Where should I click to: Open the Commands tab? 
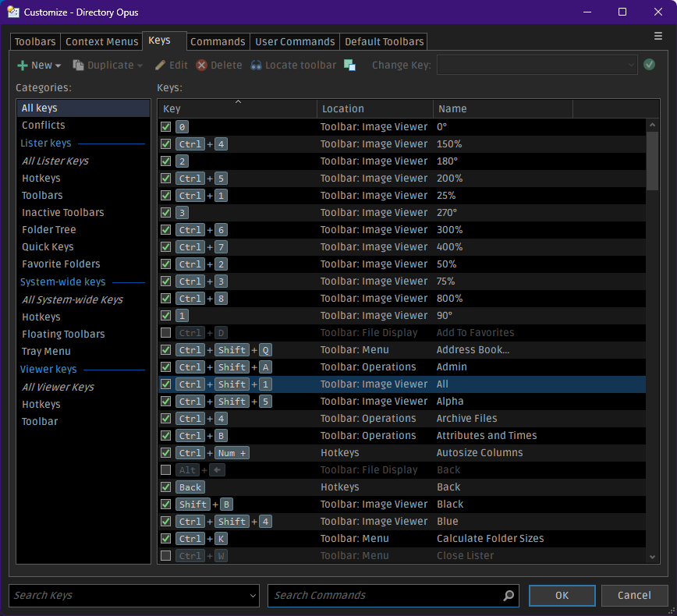point(218,42)
